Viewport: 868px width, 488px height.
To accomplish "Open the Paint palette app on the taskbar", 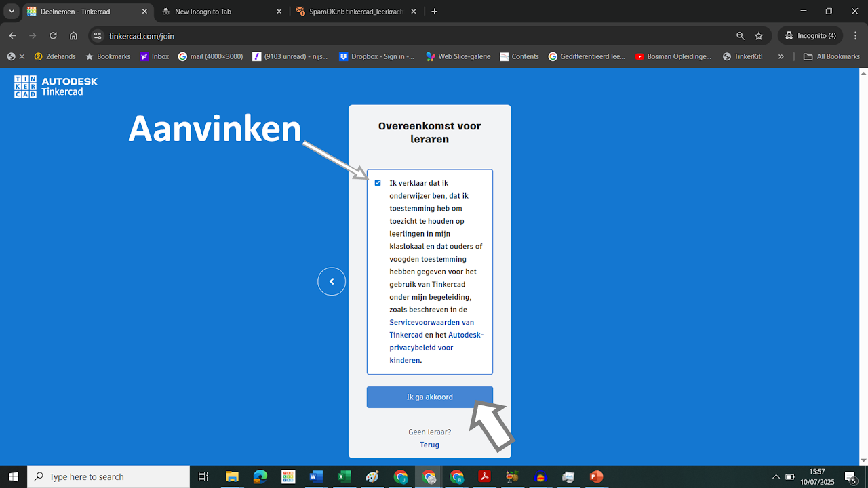I will coord(372,476).
